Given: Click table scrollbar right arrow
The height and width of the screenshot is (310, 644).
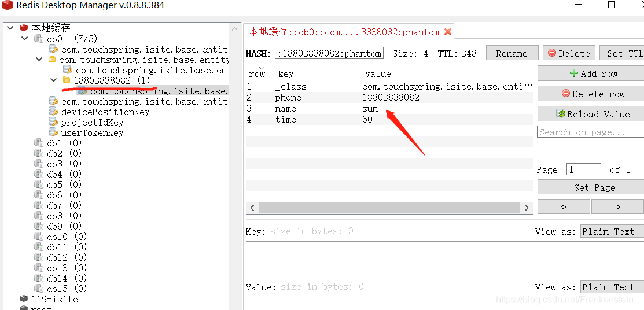Looking at the screenshot, I should click(x=527, y=208).
